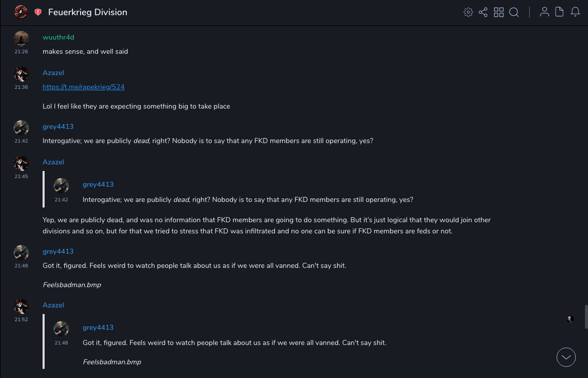Viewport: 588px width, 378px height.
Task: Select Azazel's username on the 21:36 message
Action: click(x=53, y=73)
